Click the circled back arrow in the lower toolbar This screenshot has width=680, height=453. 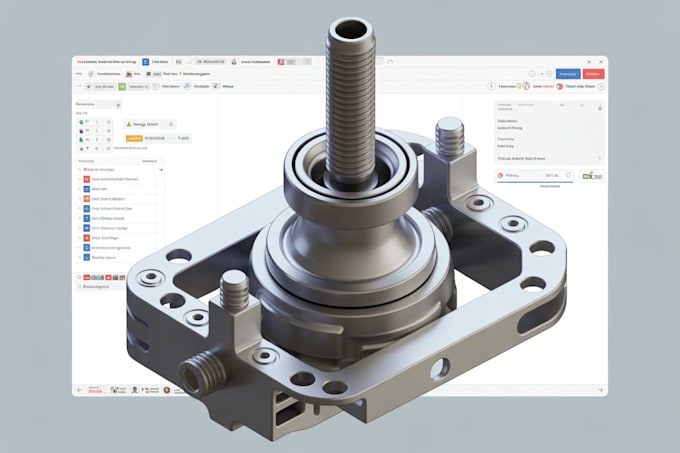tap(88, 87)
